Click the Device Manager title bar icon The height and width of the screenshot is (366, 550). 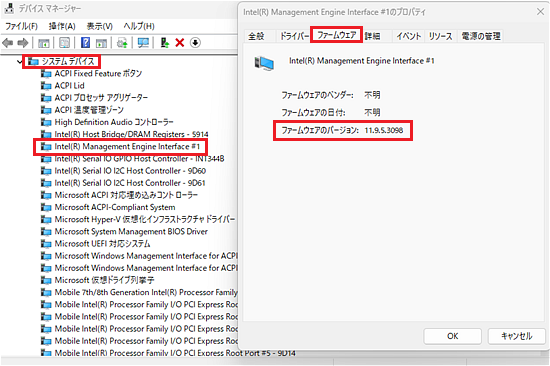[9, 8]
